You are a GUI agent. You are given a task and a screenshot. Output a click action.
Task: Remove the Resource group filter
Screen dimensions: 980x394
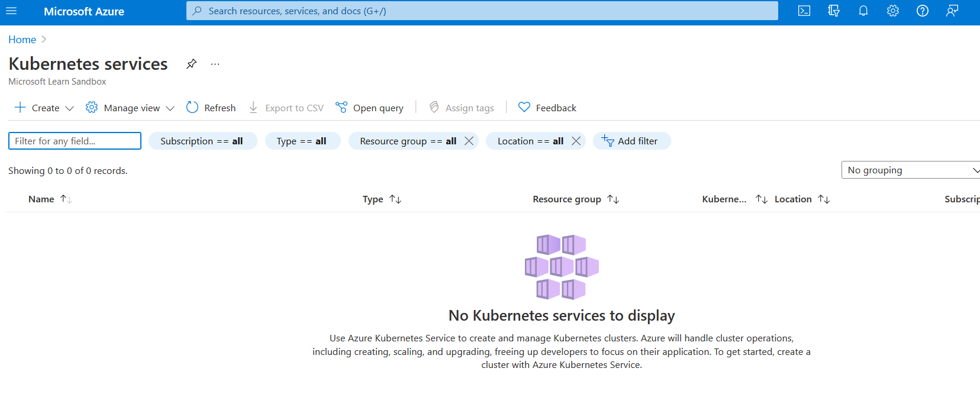(469, 141)
